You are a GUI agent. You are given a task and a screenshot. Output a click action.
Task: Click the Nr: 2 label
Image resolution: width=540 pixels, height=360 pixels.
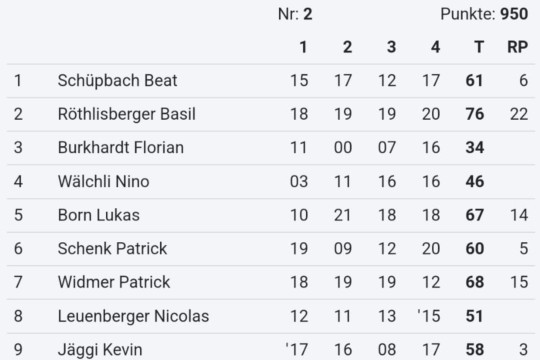click(295, 14)
